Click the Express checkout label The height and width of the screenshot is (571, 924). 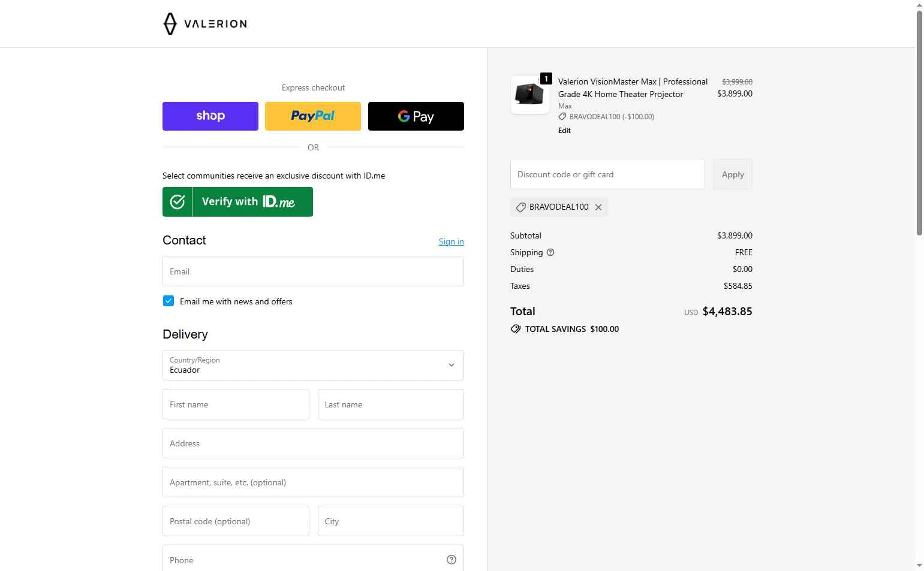(x=313, y=87)
